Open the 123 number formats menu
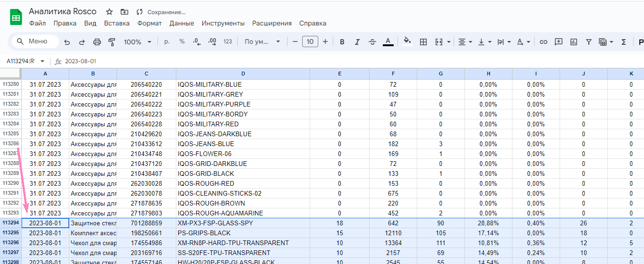 pyautogui.click(x=228, y=41)
